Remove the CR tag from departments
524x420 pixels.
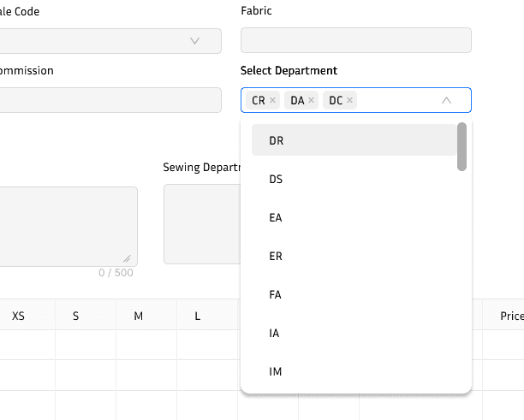click(273, 101)
